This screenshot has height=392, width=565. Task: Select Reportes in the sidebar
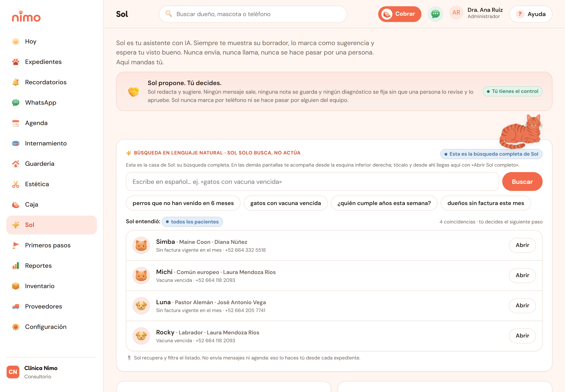pos(52,266)
